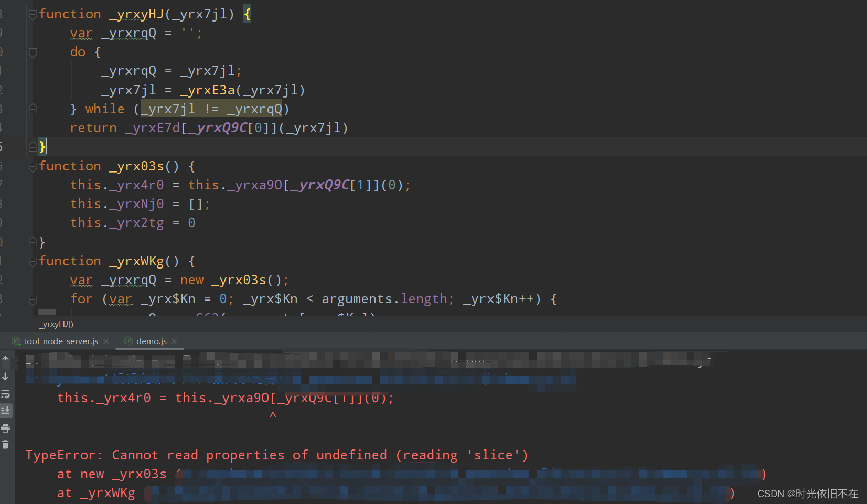Viewport: 867px width, 504px height.
Task: Place cursor on the 'return _yrxE7d' line
Action: [x=209, y=128]
